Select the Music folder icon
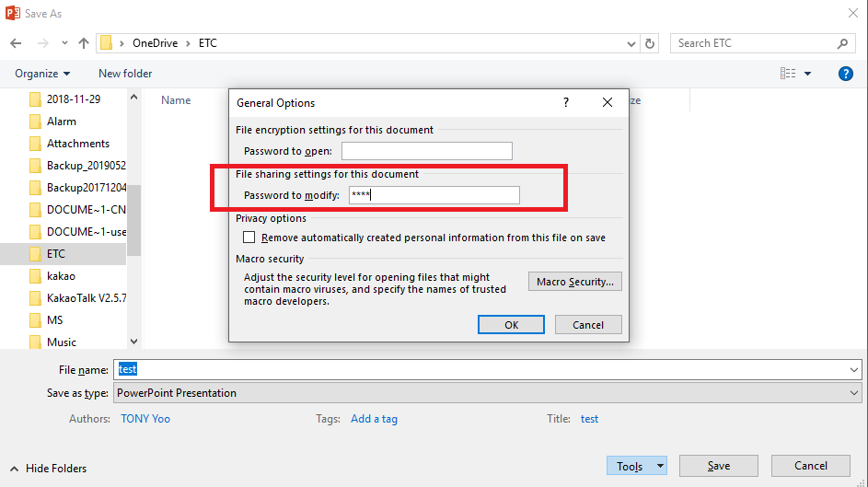Screen dimensions: 868x487 tap(35, 342)
